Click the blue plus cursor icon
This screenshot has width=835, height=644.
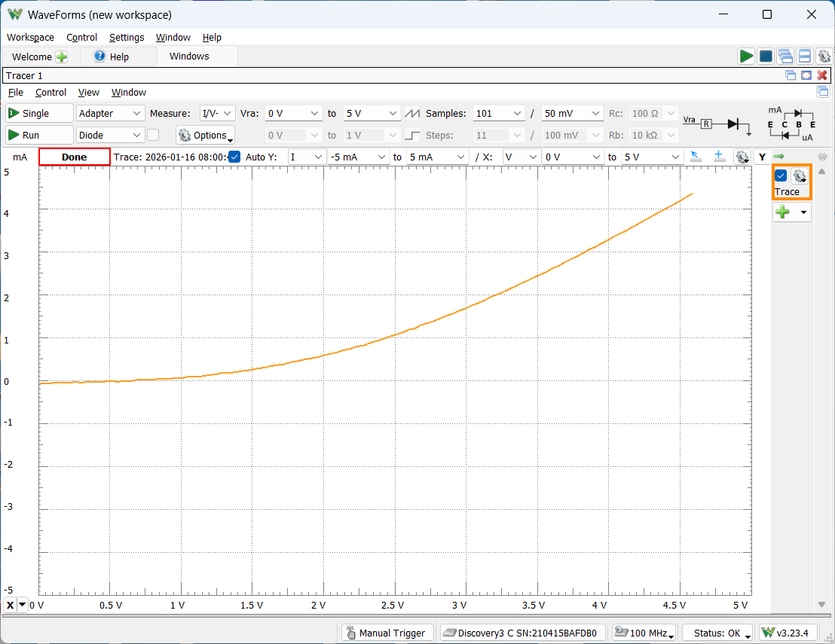(719, 157)
